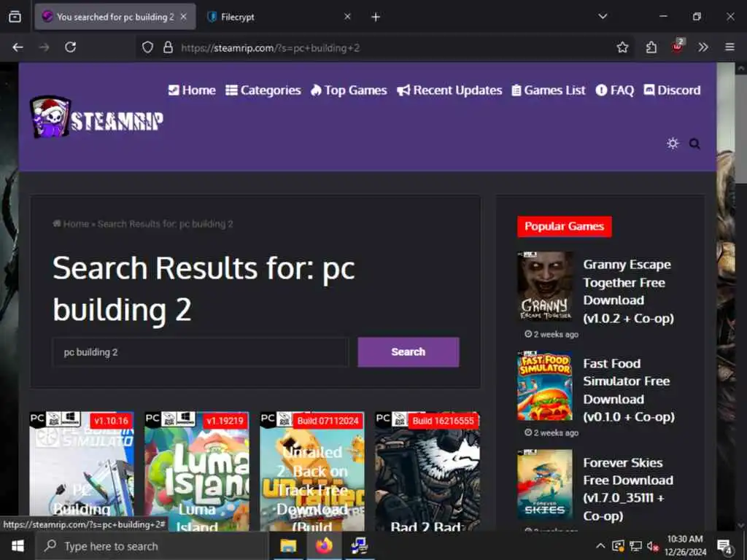Select the 'You searched for pc building 2' tab
This screenshot has width=747, height=560.
[x=115, y=17]
